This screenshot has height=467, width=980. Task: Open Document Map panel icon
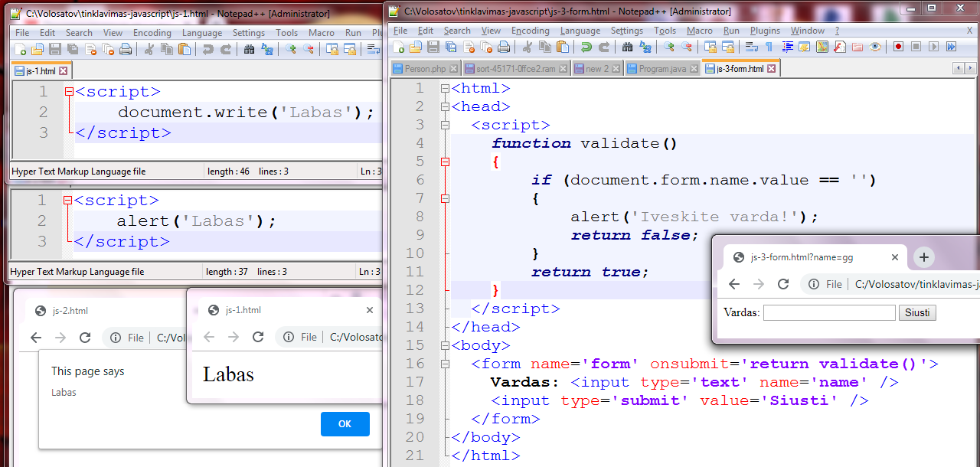point(822,47)
